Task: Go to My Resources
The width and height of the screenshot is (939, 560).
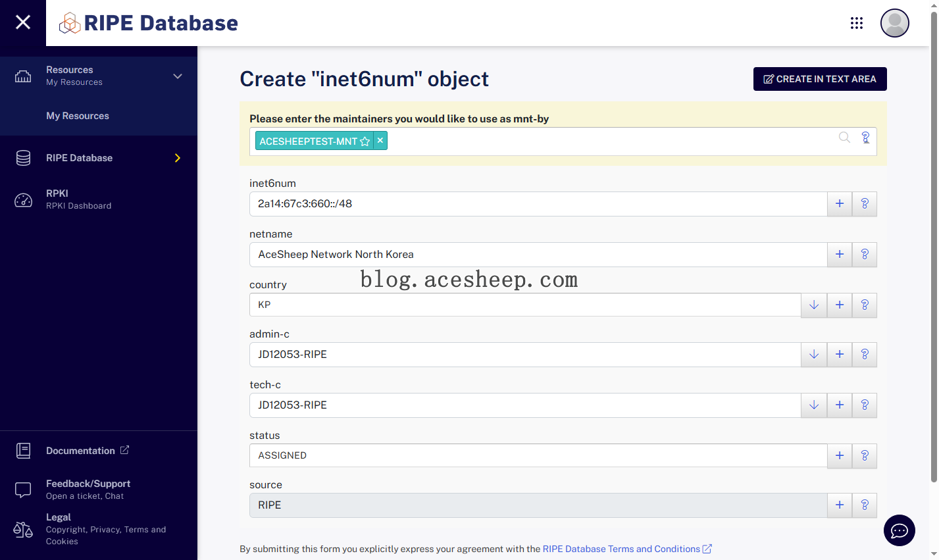Action: tap(78, 116)
